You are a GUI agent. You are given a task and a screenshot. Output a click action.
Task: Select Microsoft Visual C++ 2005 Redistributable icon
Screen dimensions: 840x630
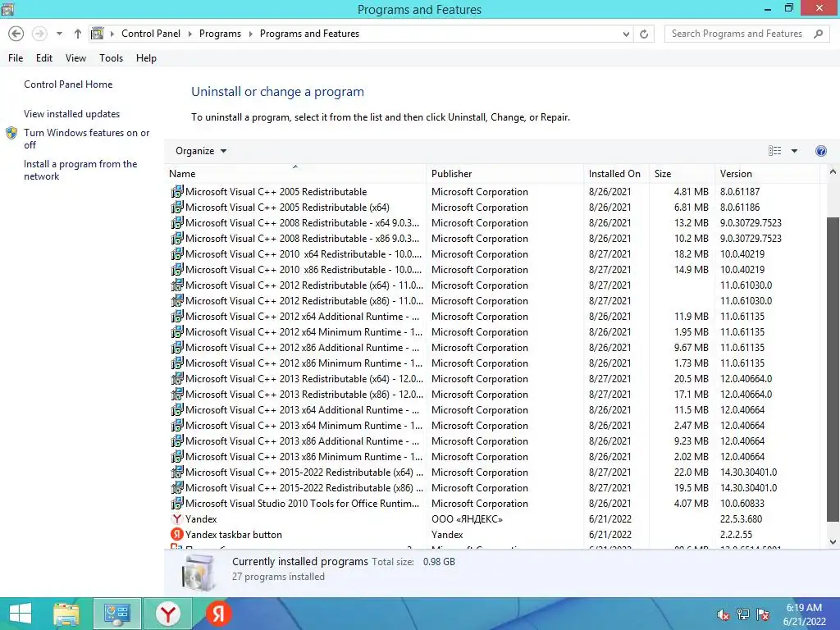(177, 191)
